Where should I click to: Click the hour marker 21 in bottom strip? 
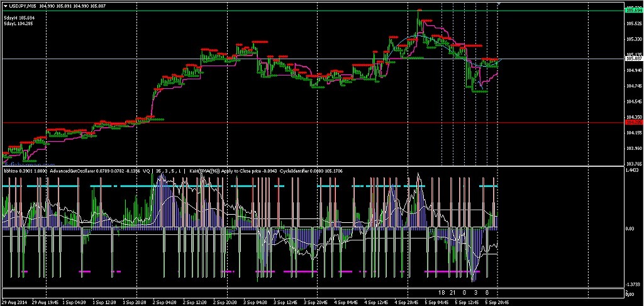pyautogui.click(x=452, y=292)
